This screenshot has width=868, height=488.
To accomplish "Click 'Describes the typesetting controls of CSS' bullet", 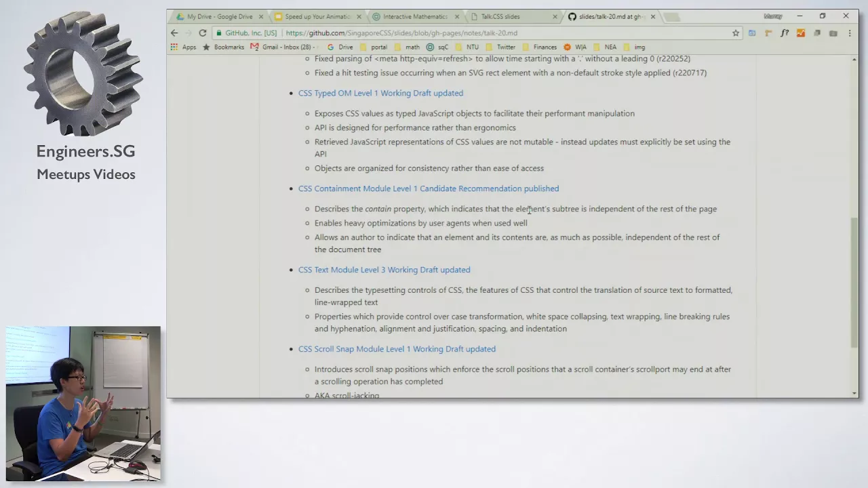I will 524,296.
